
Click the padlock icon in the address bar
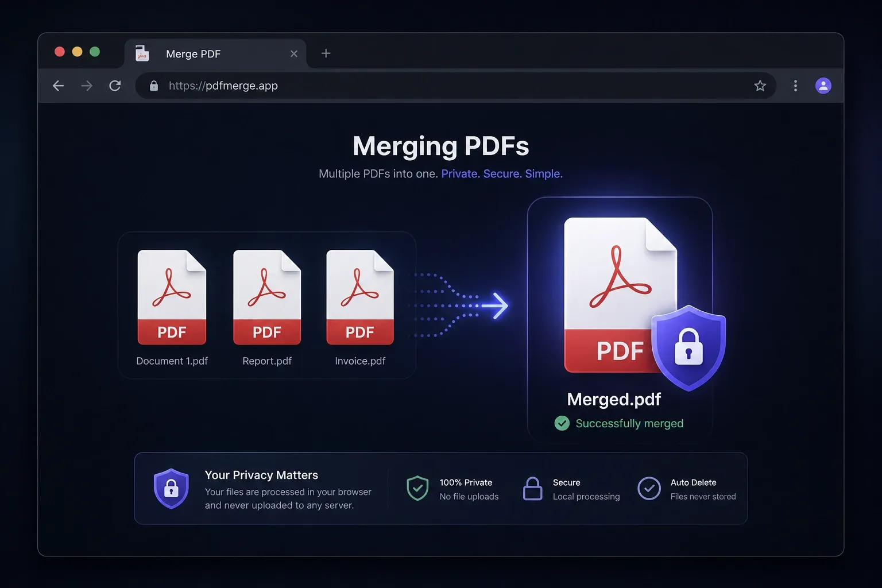point(154,86)
